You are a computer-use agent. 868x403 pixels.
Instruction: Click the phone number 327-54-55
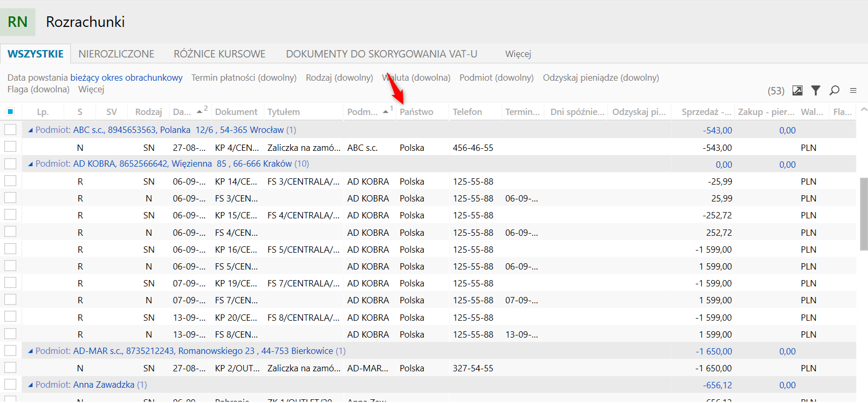point(473,368)
